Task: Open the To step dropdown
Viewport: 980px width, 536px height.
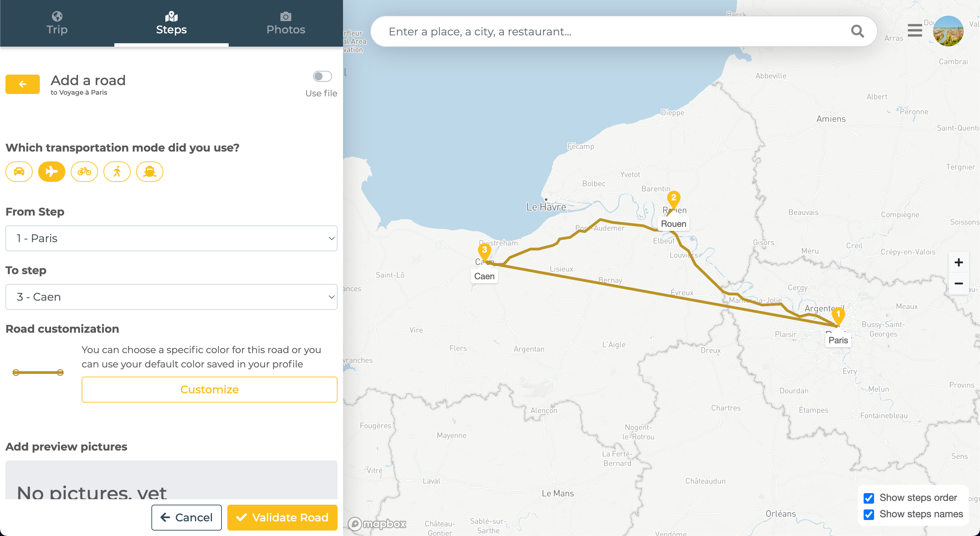Action: click(x=171, y=297)
